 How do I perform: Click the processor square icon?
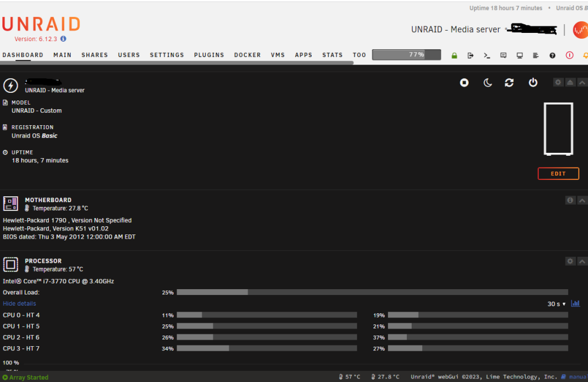(x=11, y=264)
